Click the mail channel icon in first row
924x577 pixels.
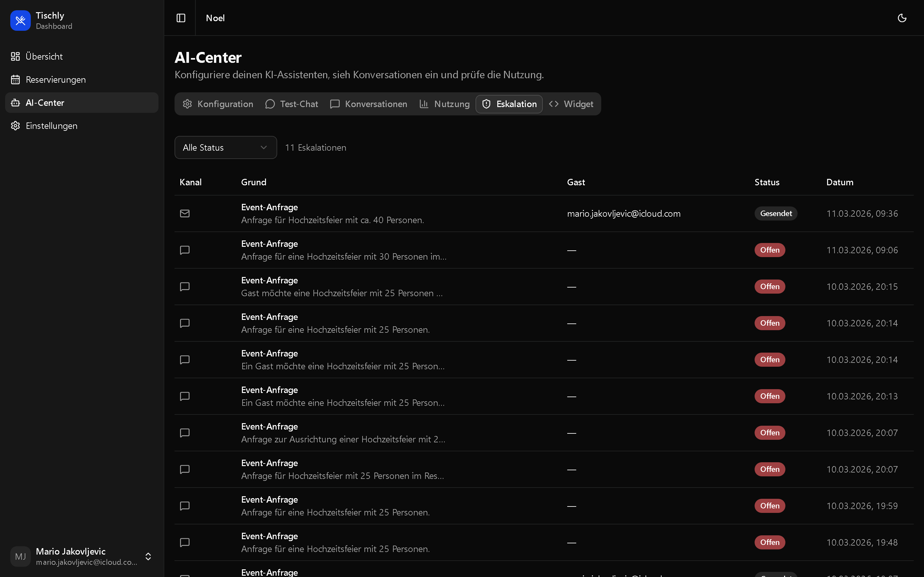pos(185,213)
